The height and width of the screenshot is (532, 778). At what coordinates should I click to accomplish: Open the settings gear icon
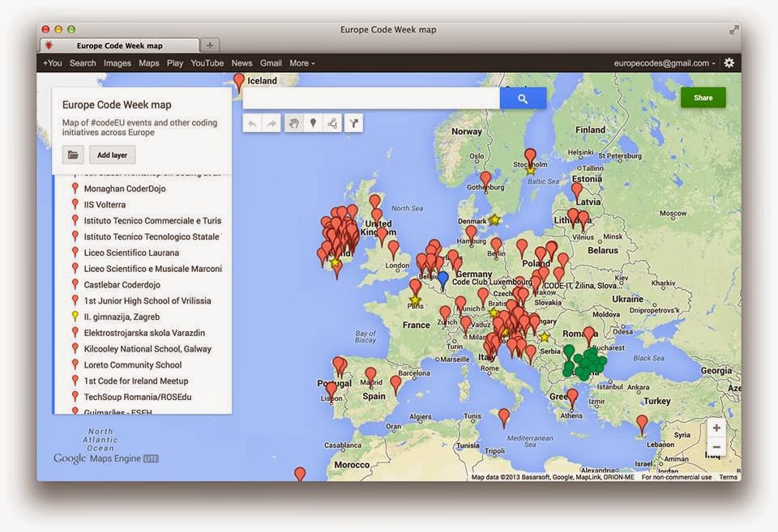[x=729, y=63]
